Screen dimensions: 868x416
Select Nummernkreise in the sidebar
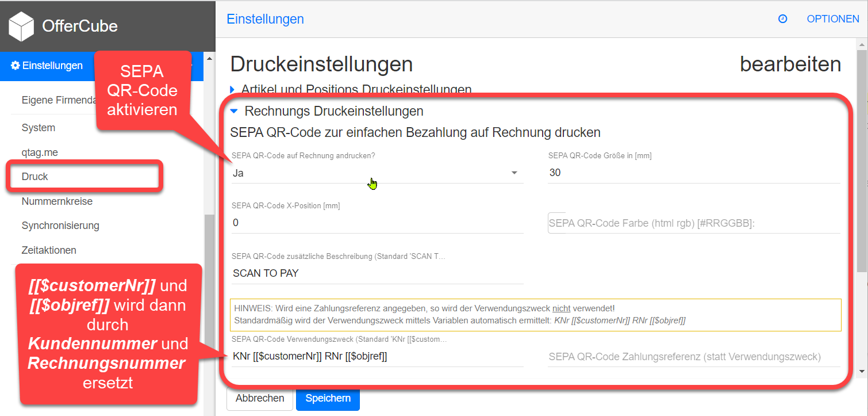click(x=57, y=201)
